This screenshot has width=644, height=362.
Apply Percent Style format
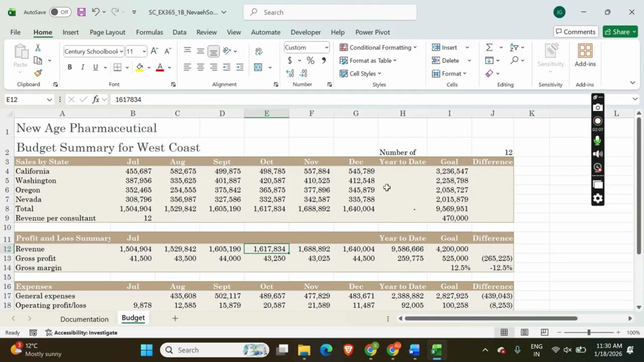tap(310, 60)
